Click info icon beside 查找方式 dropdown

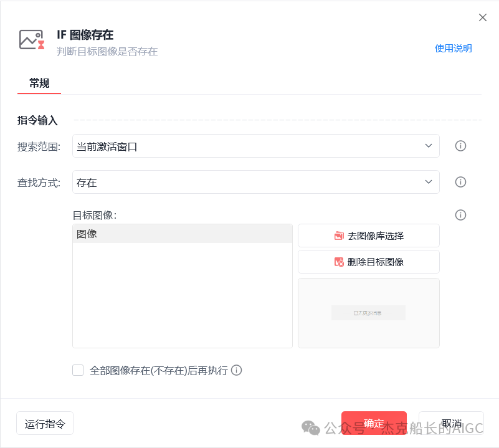(x=460, y=182)
